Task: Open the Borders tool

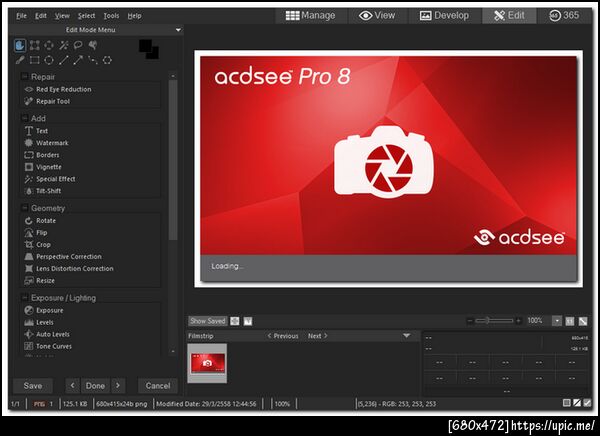Action: (42, 155)
